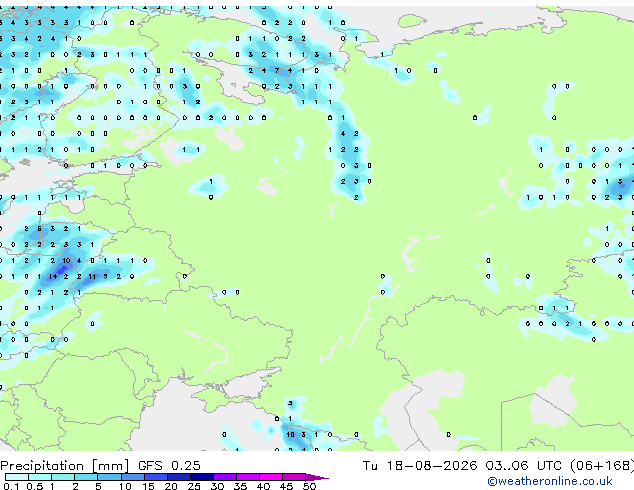
Task: Click the '20' legend scale label
Action: [171, 486]
